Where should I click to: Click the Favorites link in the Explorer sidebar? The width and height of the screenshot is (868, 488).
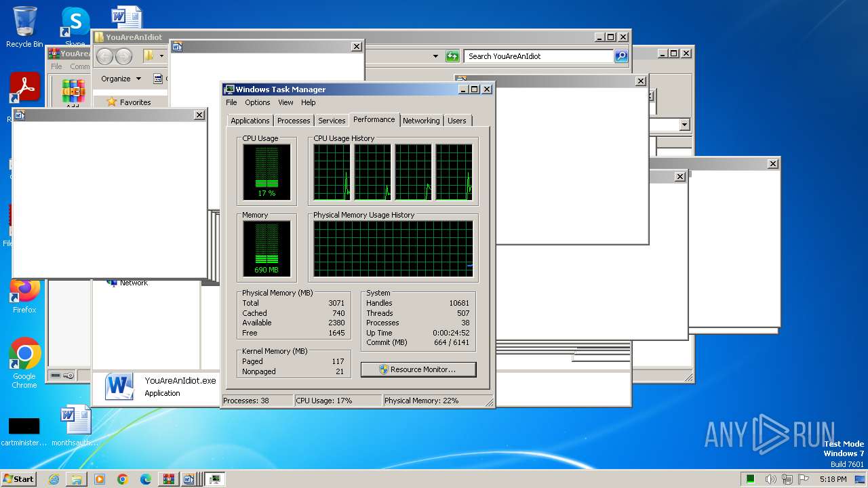(135, 102)
